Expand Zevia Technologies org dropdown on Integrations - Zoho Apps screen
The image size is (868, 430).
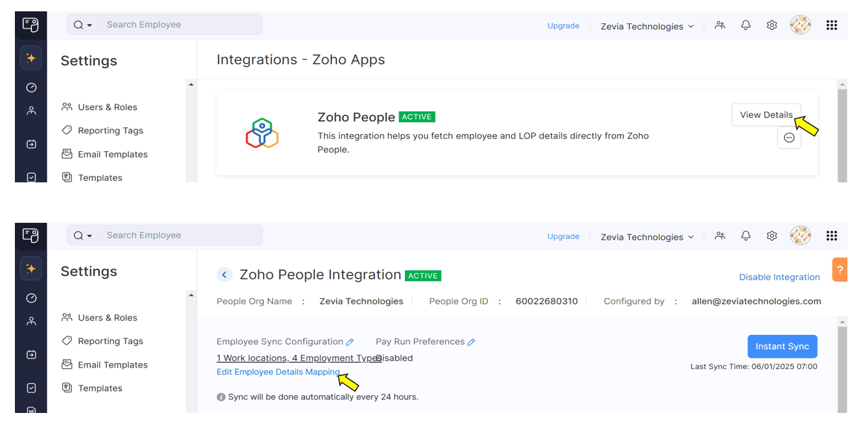pos(647,26)
